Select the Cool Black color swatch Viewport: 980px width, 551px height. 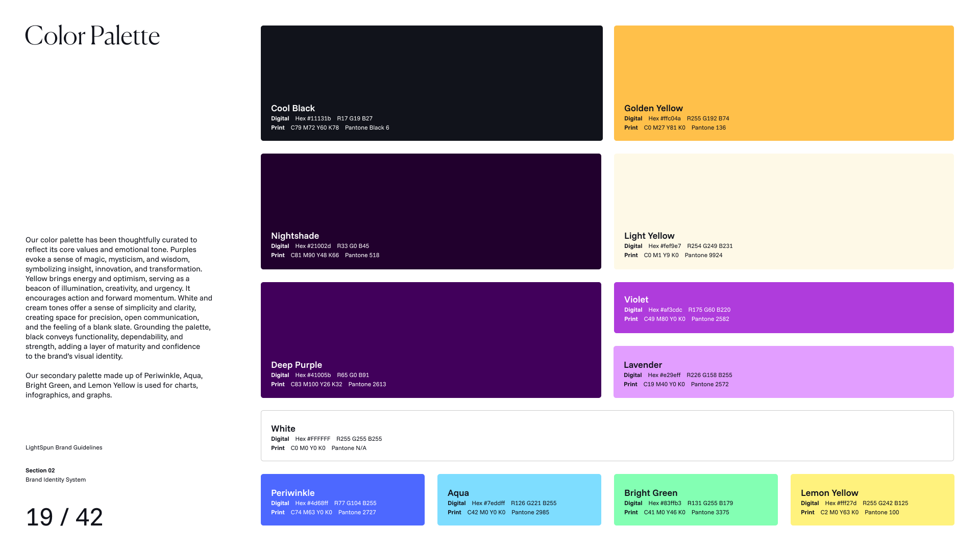pyautogui.click(x=431, y=83)
